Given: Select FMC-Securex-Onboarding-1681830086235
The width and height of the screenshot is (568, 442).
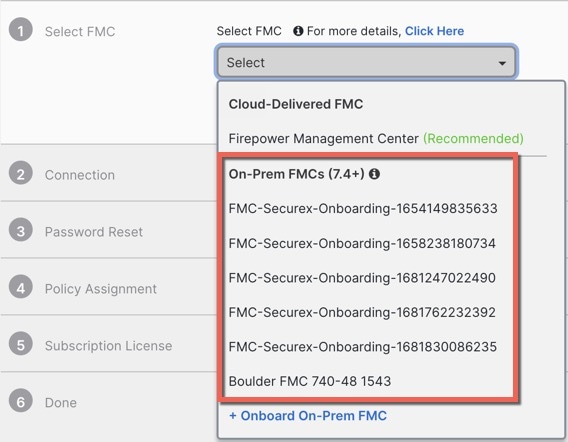Looking at the screenshot, I should pos(363,347).
